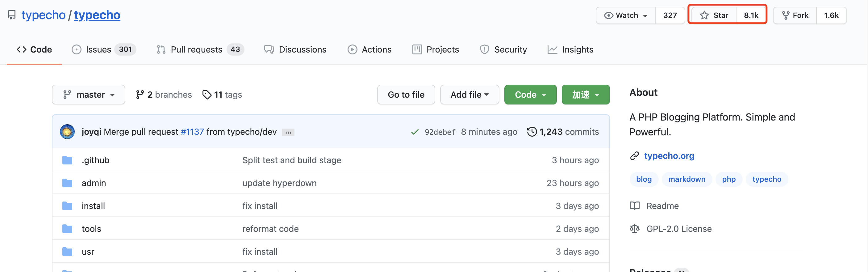Open pull request #1137 link
The width and height of the screenshot is (868, 272).
pos(192,132)
